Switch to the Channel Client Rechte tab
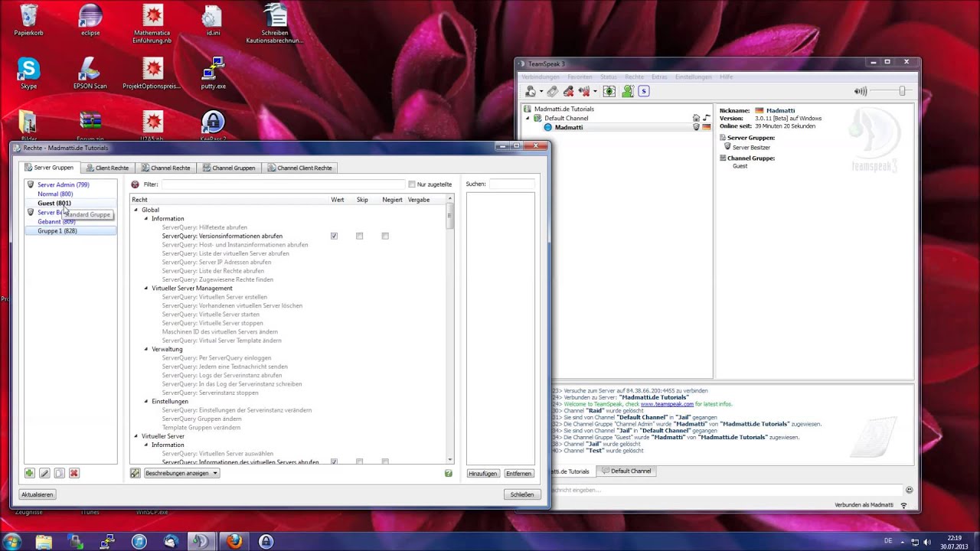The height and width of the screenshot is (551, 980). click(x=299, y=168)
